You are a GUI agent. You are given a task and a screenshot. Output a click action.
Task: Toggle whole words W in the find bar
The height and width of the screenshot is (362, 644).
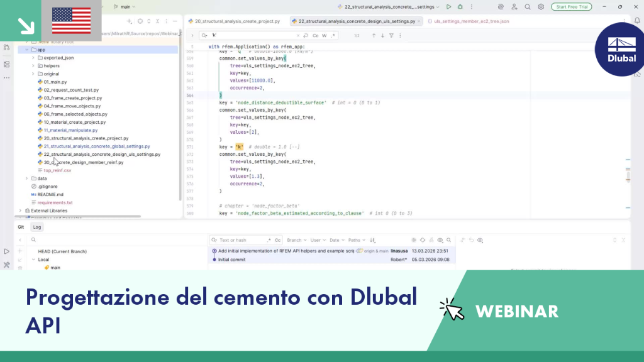[x=325, y=36]
